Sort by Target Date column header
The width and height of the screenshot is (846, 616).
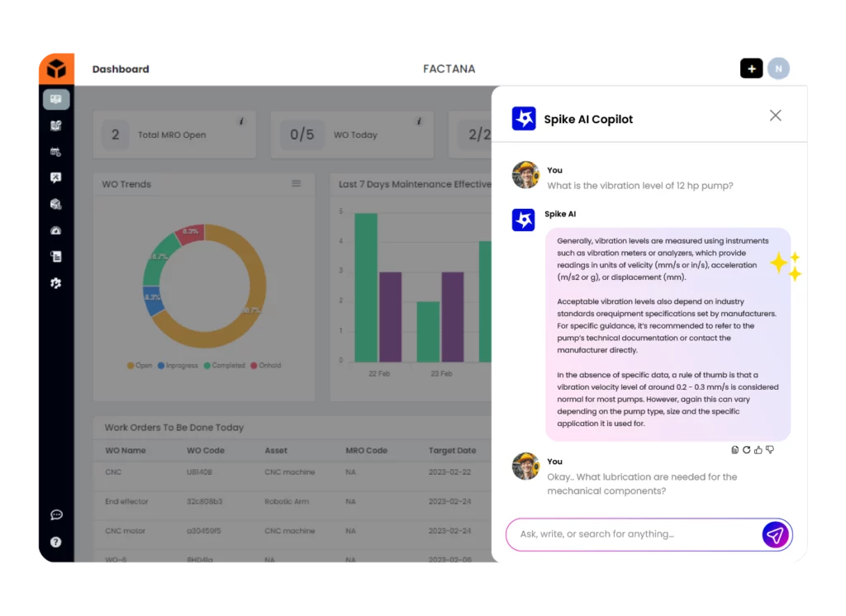(452, 450)
